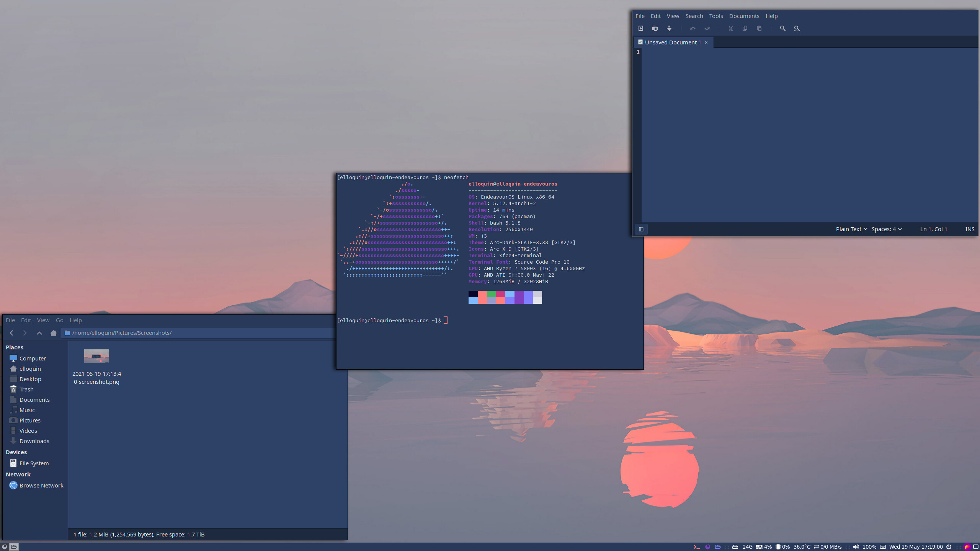Select the Undo icon in Mousepad toolbar

pos(693,28)
